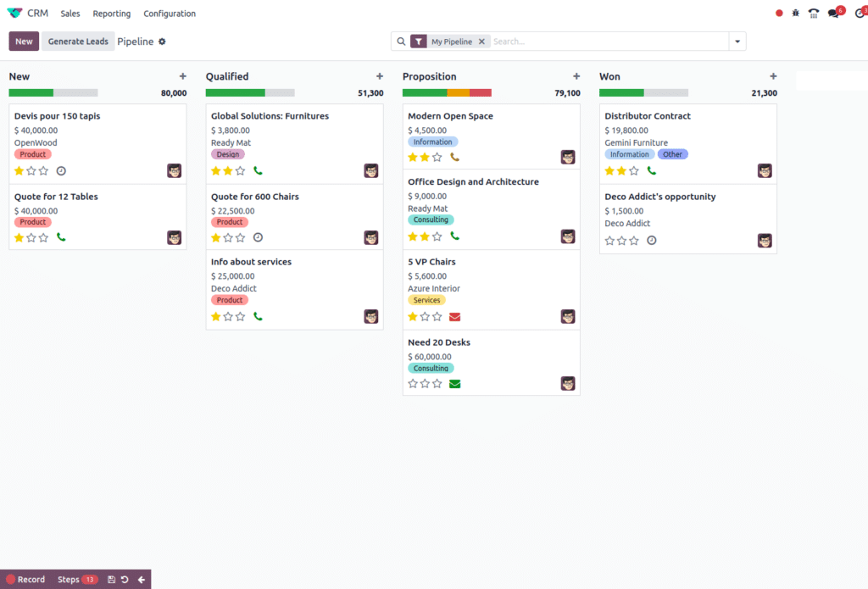Open the conversations chat icon
Screen dimensions: 868x589
click(x=834, y=14)
